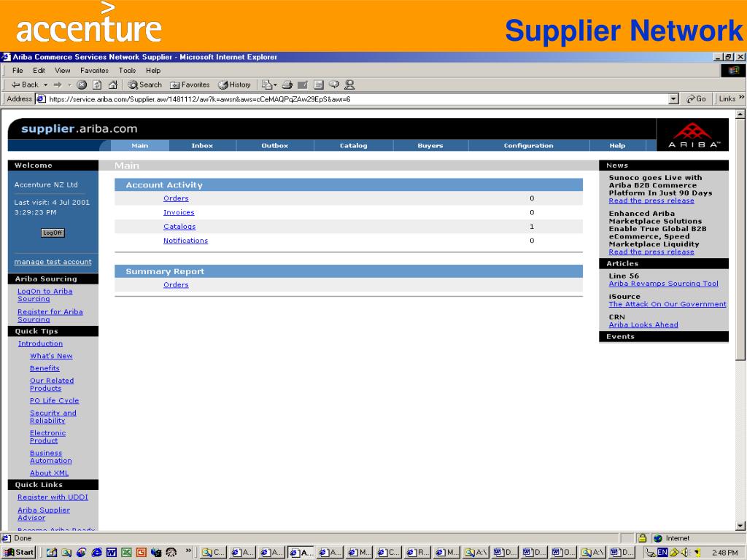Viewport: 747px width, 560px height.
Task: Go back with the Back button
Action: click(25, 85)
